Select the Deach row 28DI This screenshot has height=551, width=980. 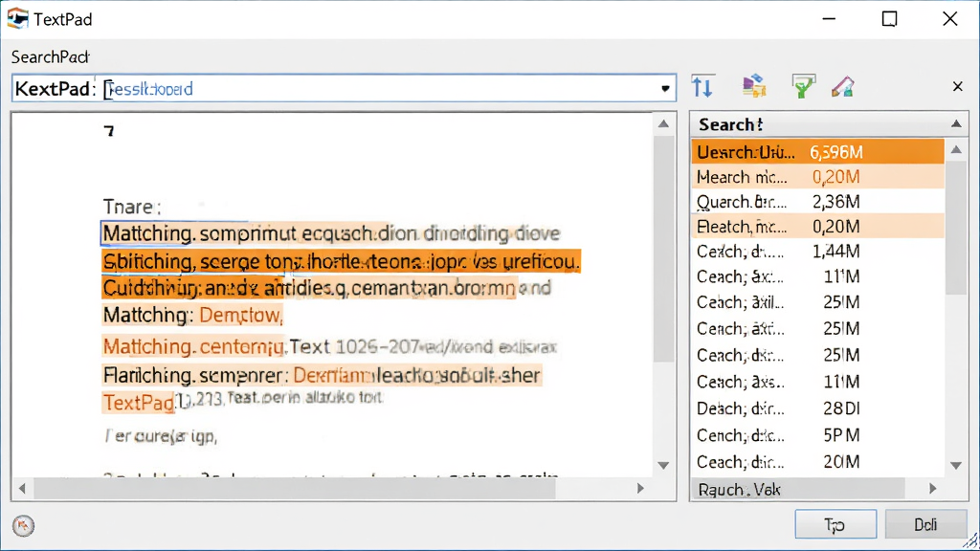tap(817, 408)
